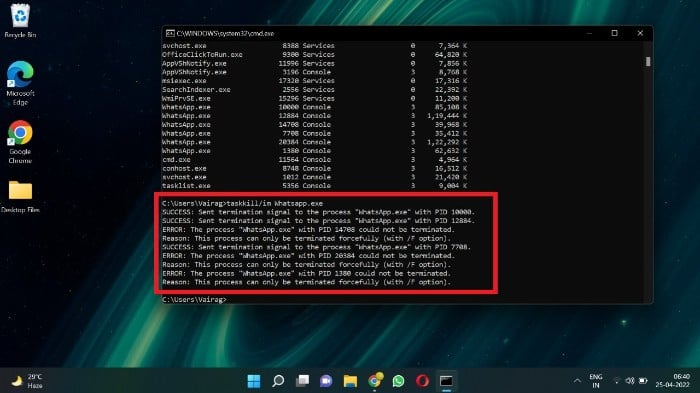
Task: Open the cmd window system menu icon
Action: pos(170,33)
